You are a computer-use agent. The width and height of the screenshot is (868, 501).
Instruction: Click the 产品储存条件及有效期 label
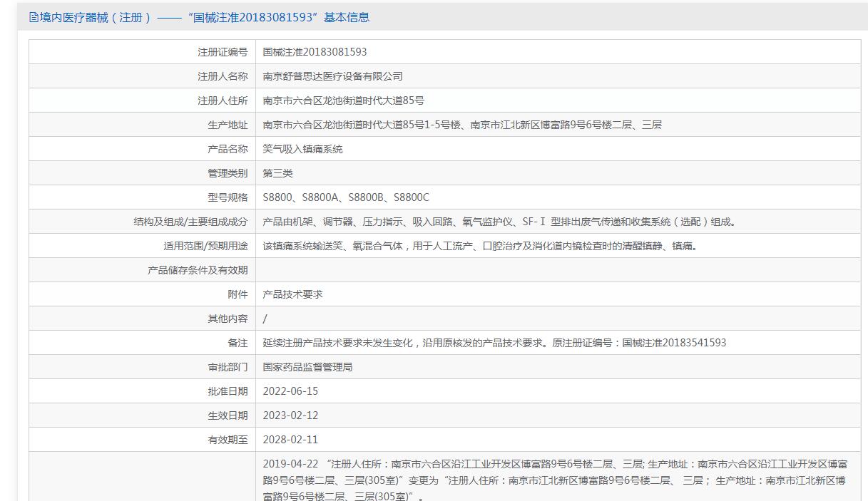[198, 270]
